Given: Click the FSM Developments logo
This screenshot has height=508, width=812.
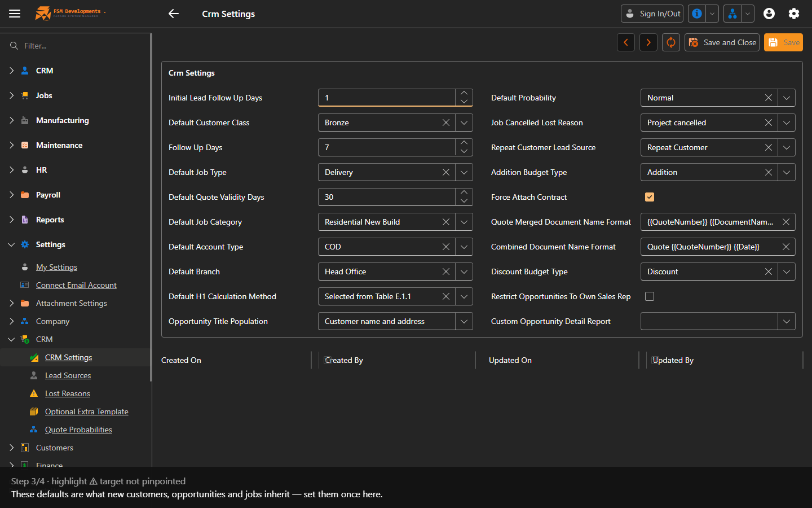Looking at the screenshot, I should (70, 13).
